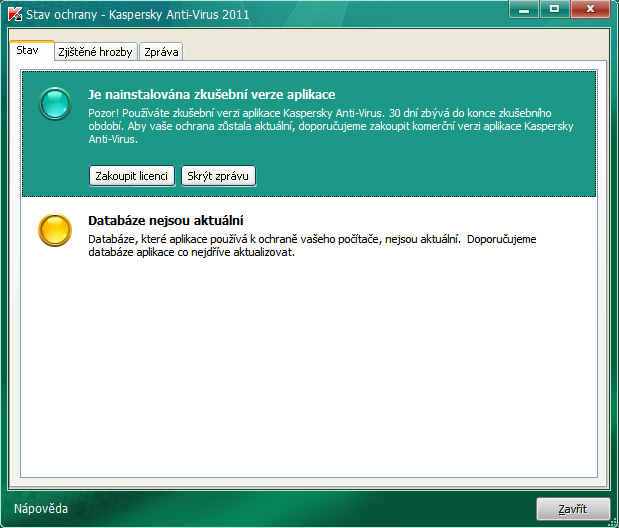Switch to the Stav tab
Image resolution: width=619 pixels, height=528 pixels.
(x=32, y=51)
